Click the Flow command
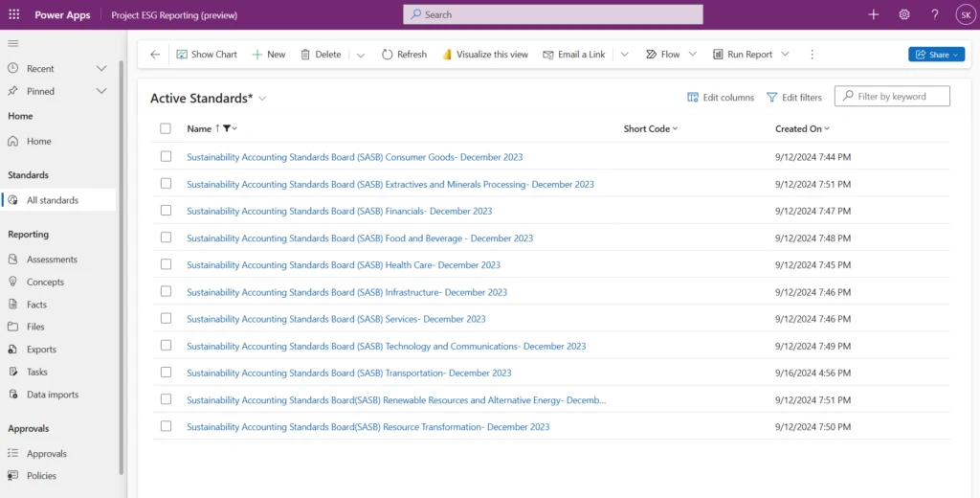The height and width of the screenshot is (498, 980). (x=663, y=55)
